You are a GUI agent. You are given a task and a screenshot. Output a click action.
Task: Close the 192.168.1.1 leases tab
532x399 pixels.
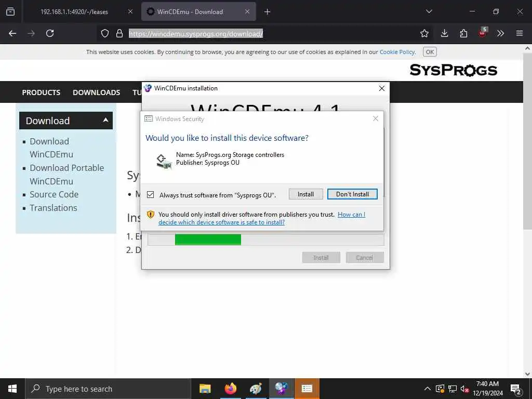pos(130,11)
